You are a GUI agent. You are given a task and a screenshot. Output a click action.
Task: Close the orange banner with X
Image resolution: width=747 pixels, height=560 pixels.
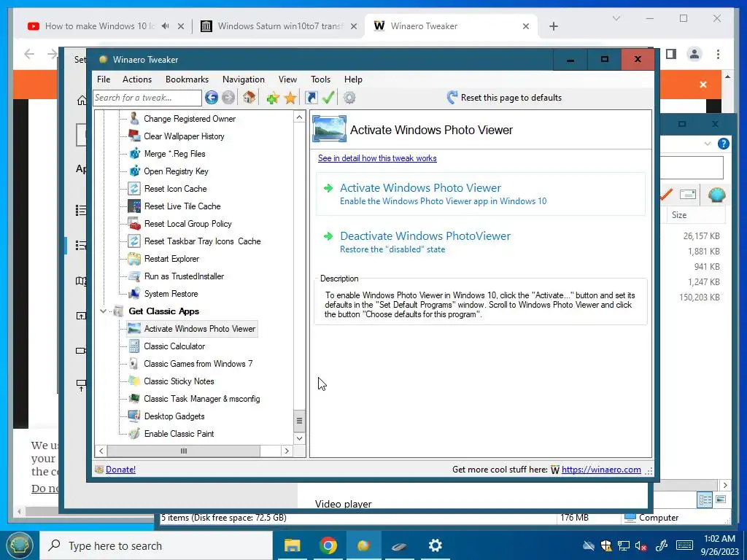pos(703,85)
